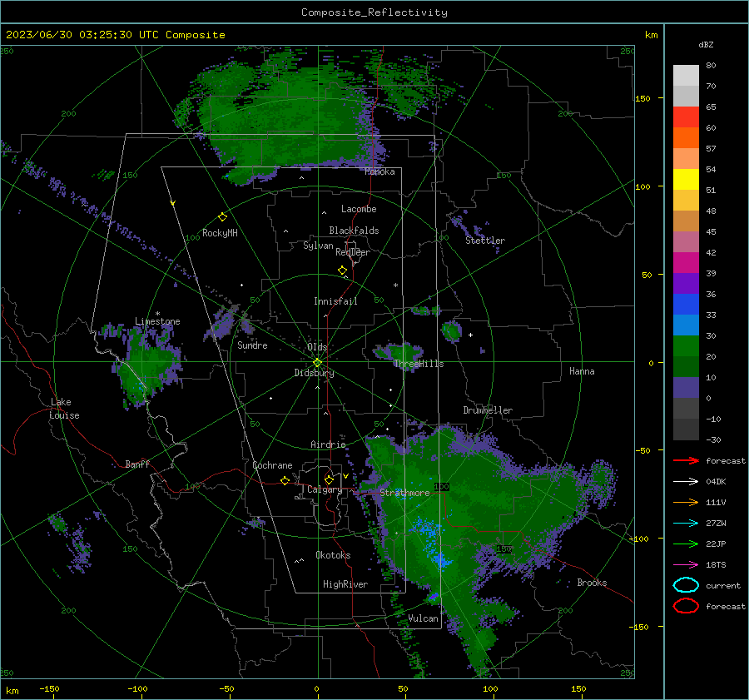Click the yellow diamond marker near RockyMH
Screen dimensions: 749x700
coord(222,217)
